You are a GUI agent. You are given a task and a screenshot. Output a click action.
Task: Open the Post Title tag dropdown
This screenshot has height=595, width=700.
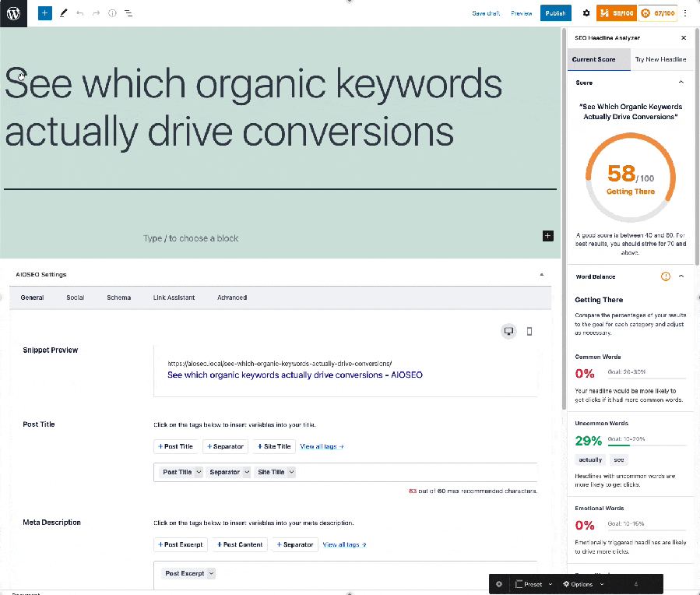pyautogui.click(x=199, y=472)
